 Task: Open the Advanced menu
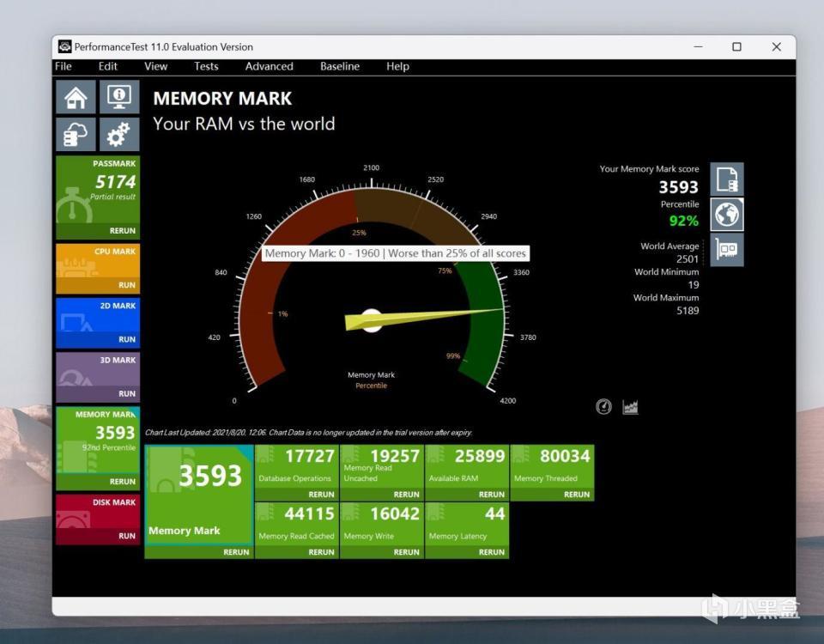coord(269,66)
